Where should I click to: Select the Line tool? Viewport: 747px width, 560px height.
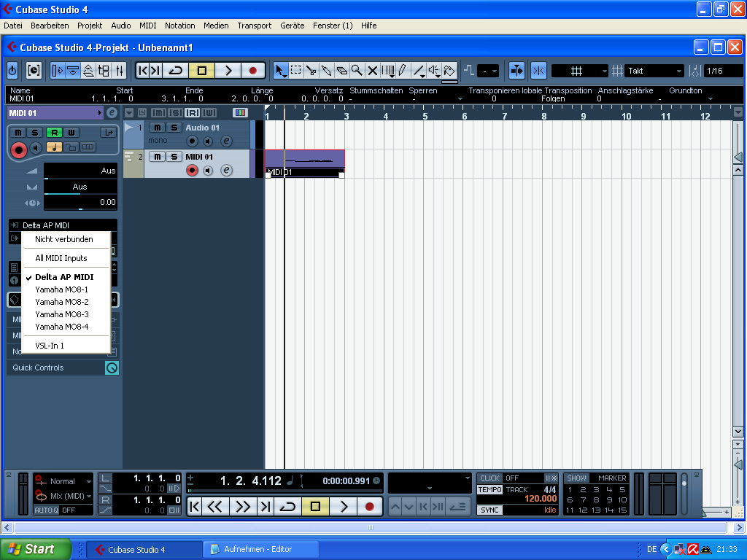pos(419,71)
